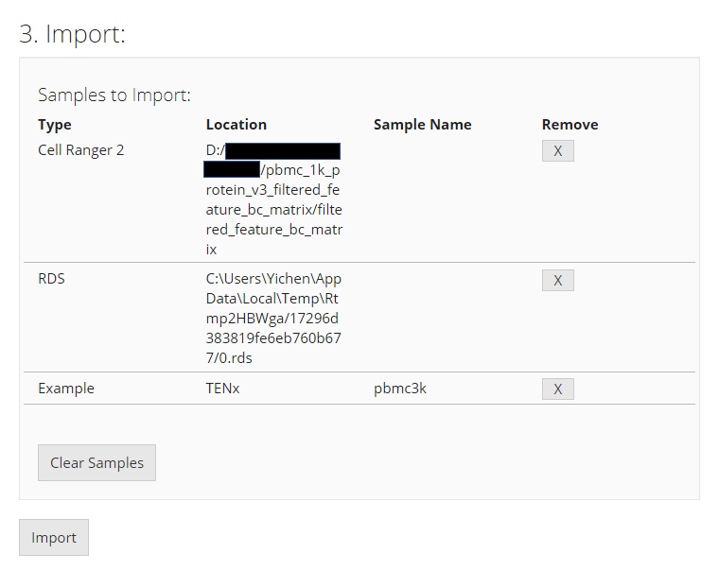Click the Sample Name column header
The width and height of the screenshot is (719, 588).
(422, 125)
